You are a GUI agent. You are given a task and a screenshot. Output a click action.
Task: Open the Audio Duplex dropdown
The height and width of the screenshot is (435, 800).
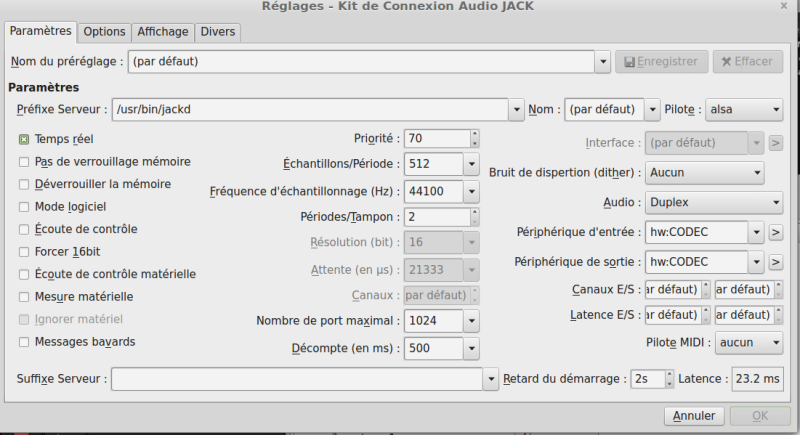[x=714, y=202]
